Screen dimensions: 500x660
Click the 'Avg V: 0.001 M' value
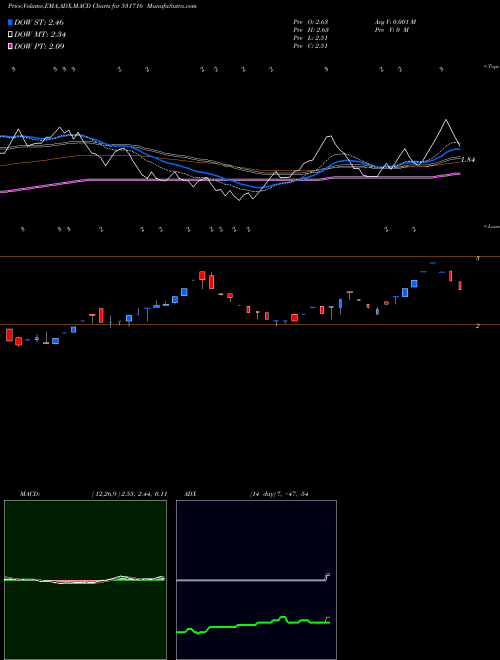(x=395, y=22)
